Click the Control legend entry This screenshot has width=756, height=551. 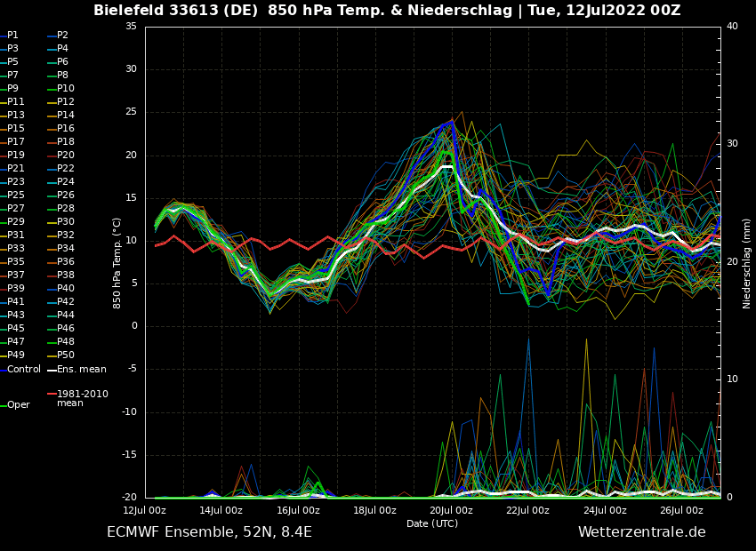[24, 369]
